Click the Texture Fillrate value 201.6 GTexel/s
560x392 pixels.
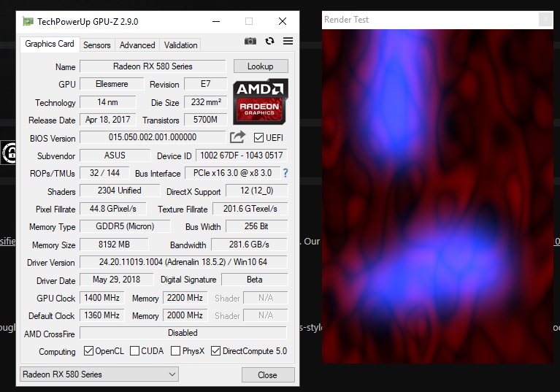click(x=250, y=209)
